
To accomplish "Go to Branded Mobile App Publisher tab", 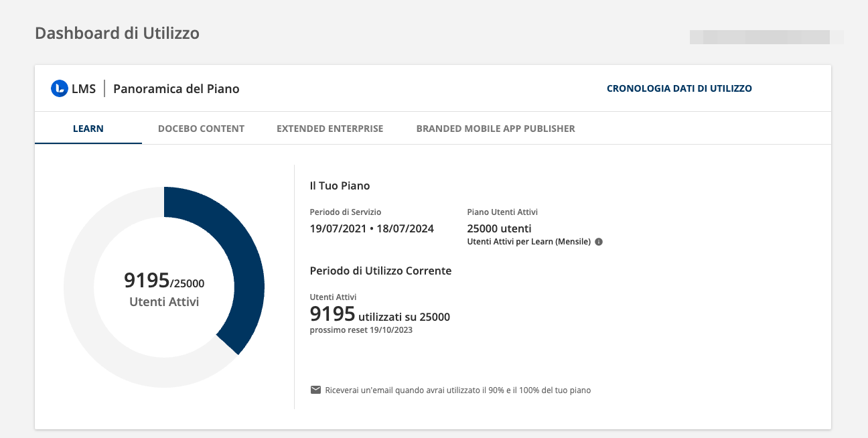I will pyautogui.click(x=496, y=129).
